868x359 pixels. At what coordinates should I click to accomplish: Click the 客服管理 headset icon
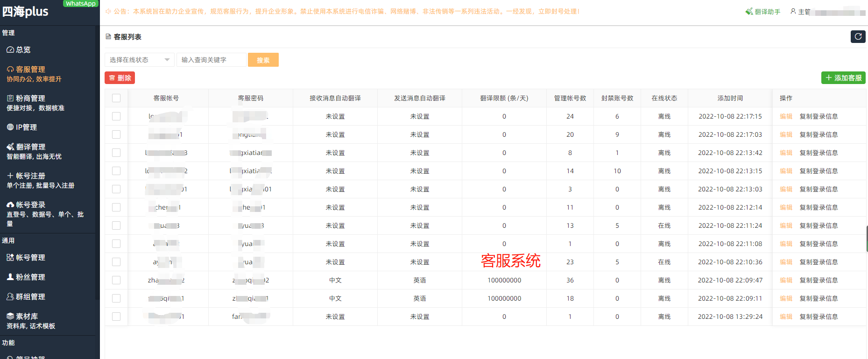10,69
